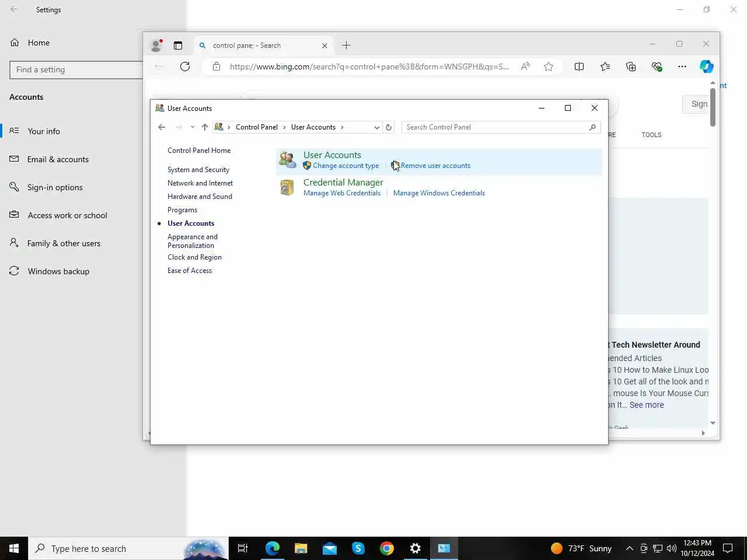This screenshot has width=747, height=560.
Task: Click the Find a setting search box
Action: (x=76, y=69)
